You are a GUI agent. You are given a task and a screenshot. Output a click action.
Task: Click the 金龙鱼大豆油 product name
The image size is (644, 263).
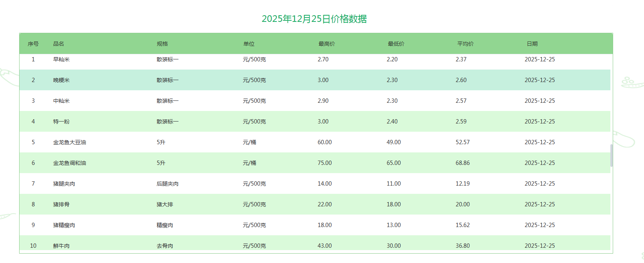pos(70,142)
